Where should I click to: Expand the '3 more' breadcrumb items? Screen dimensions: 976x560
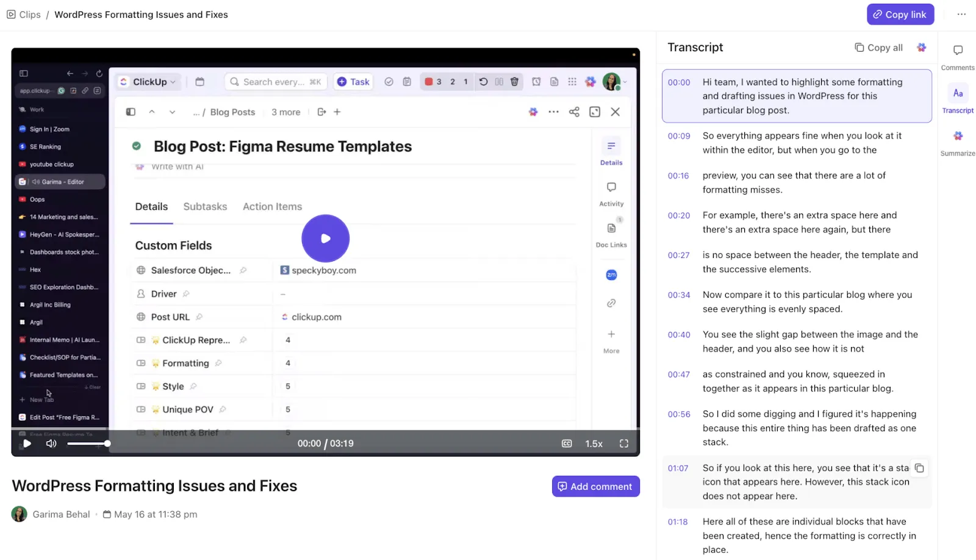[285, 112]
